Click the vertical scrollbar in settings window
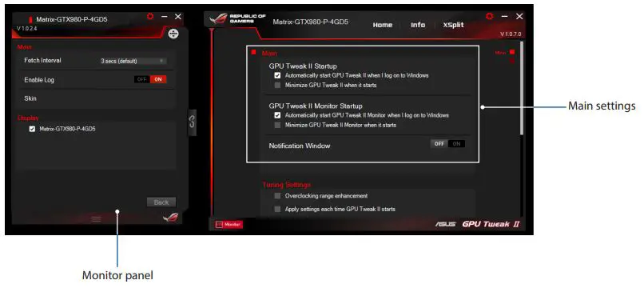The width and height of the screenshot is (644, 288). point(522,87)
